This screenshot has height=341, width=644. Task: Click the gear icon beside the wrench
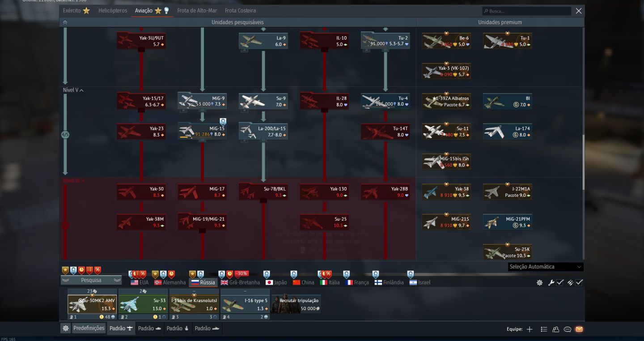(x=540, y=283)
